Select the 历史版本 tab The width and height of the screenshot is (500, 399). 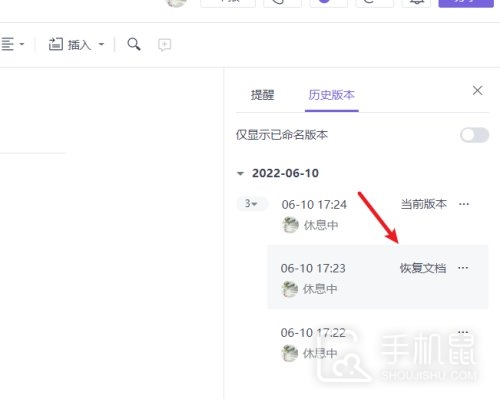331,95
